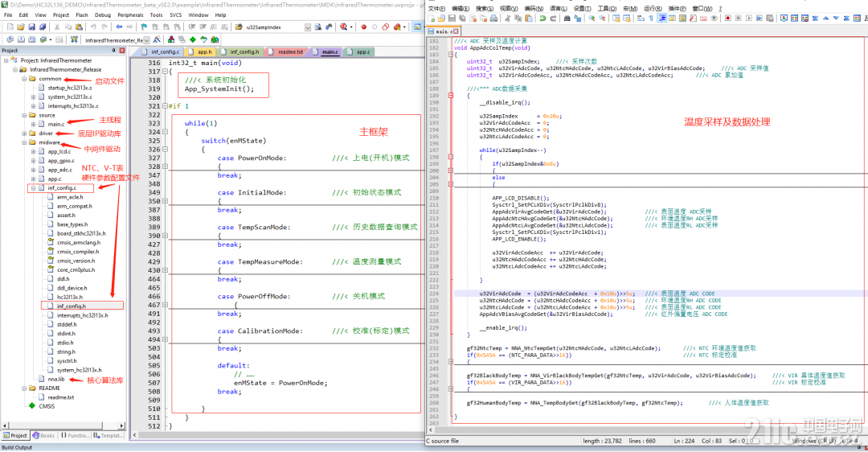Collapse the README group
The width and height of the screenshot is (868, 452).
(x=24, y=388)
